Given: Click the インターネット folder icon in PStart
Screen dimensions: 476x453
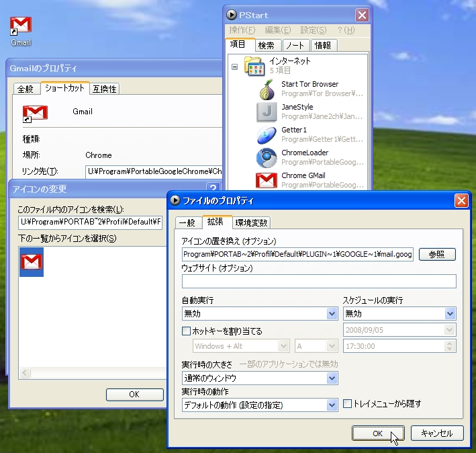Looking at the screenshot, I should pyautogui.click(x=254, y=66).
